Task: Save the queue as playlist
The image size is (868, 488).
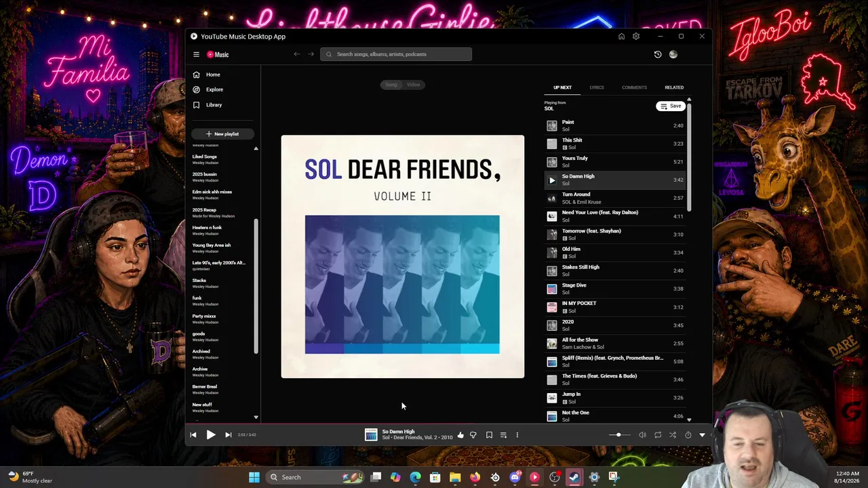Action: pyautogui.click(x=670, y=106)
